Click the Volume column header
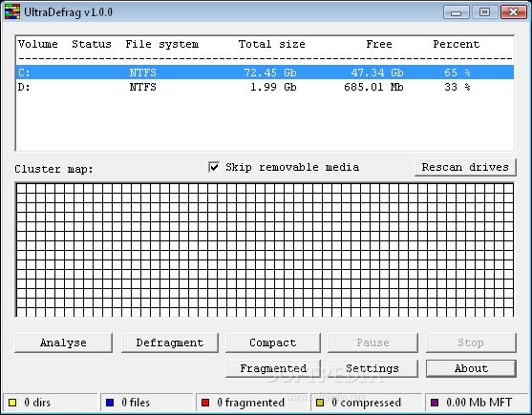The width and height of the screenshot is (532, 415). coord(38,44)
